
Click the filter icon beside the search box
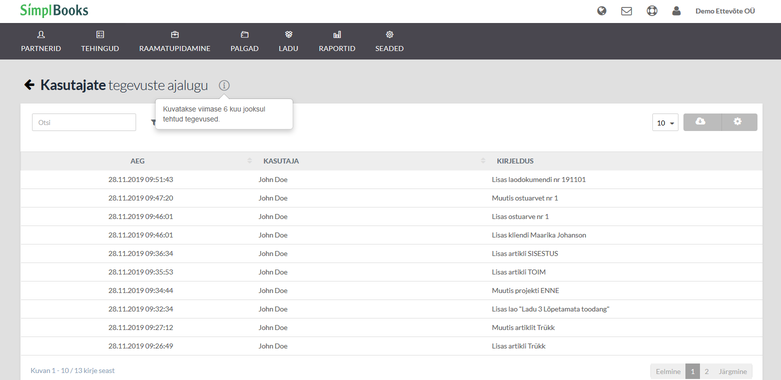(x=153, y=122)
